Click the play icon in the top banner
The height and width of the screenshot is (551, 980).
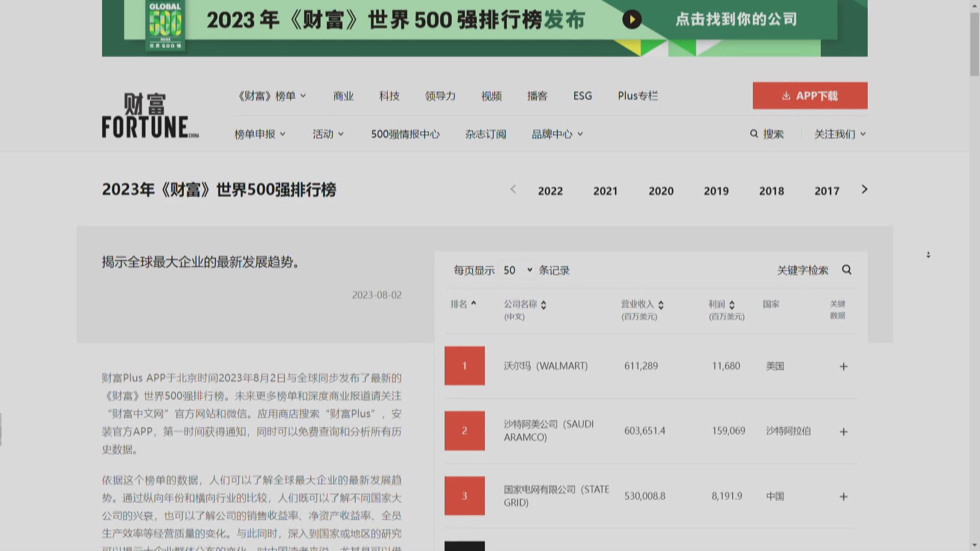632,20
